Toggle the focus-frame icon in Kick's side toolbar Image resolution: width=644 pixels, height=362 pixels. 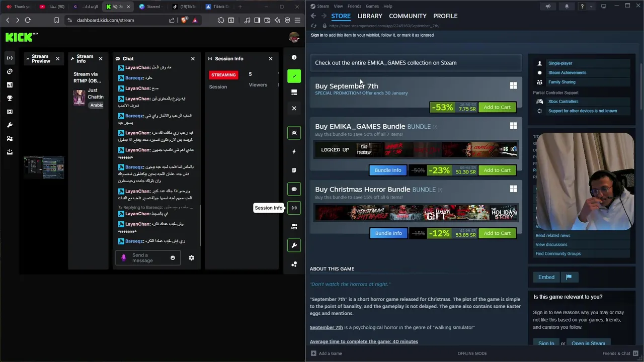pyautogui.click(x=294, y=133)
